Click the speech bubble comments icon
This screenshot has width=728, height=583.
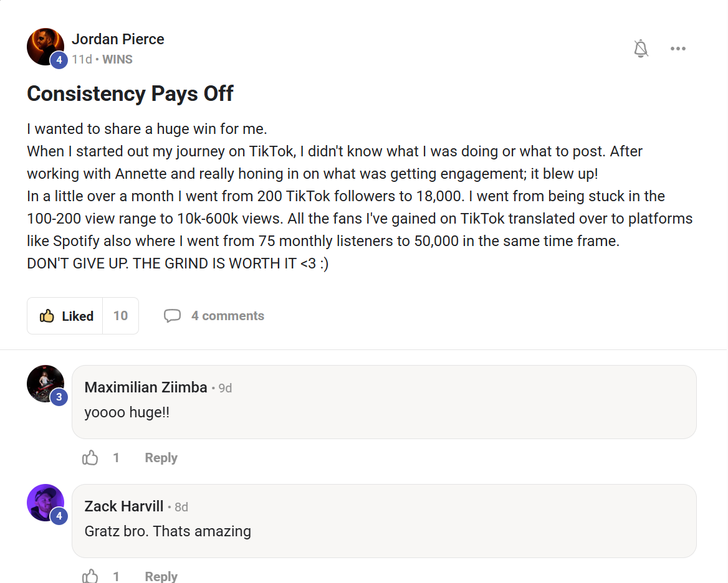click(172, 316)
